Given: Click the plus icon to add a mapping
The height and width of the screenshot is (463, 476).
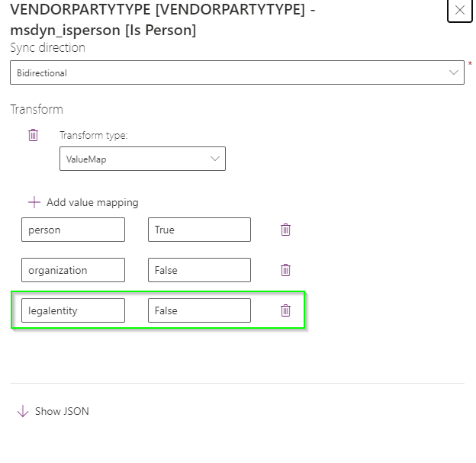Looking at the screenshot, I should [x=34, y=202].
